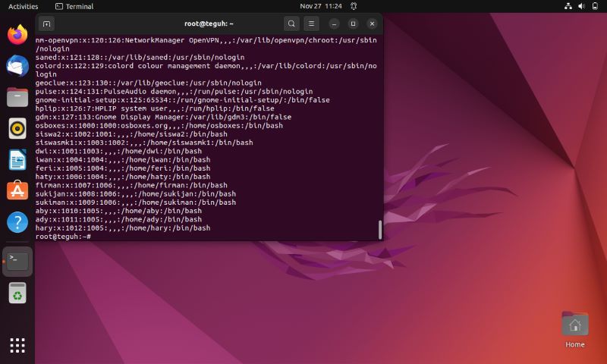
Task: Click the line starting with hary:x:1012
Action: coord(123,227)
